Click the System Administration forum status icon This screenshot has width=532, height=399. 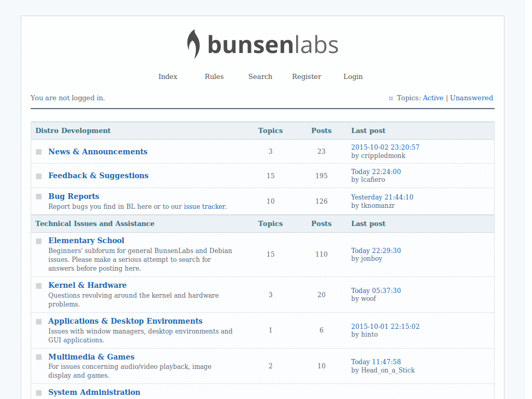38,392
